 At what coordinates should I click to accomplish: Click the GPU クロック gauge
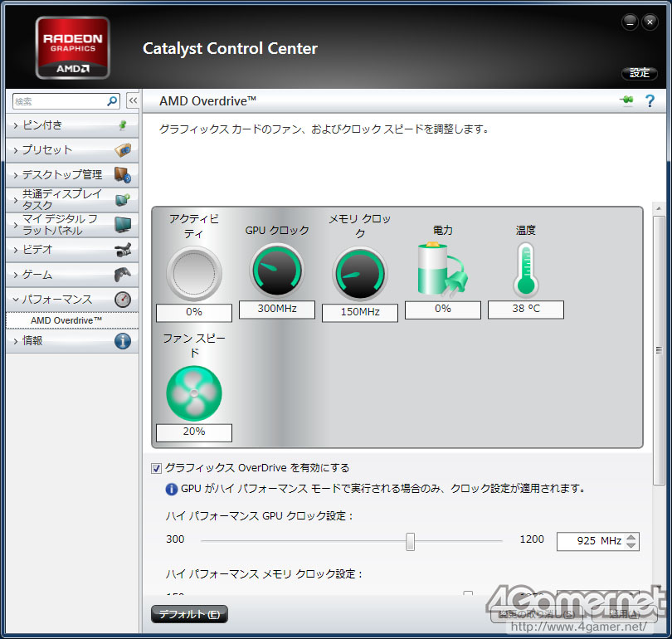(x=277, y=270)
